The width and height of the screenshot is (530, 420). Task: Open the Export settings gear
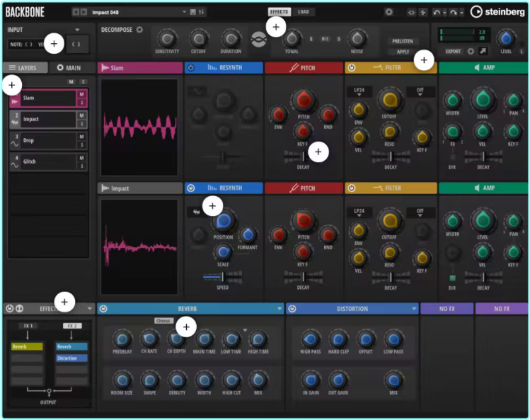pos(470,52)
